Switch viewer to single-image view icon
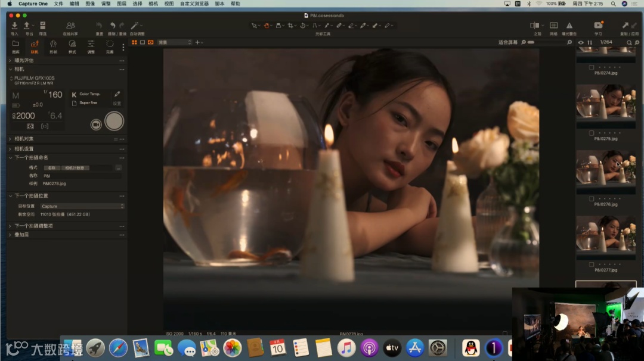 (143, 42)
